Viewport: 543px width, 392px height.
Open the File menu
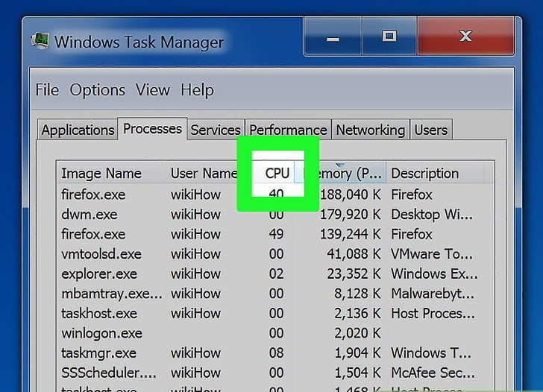(48, 90)
